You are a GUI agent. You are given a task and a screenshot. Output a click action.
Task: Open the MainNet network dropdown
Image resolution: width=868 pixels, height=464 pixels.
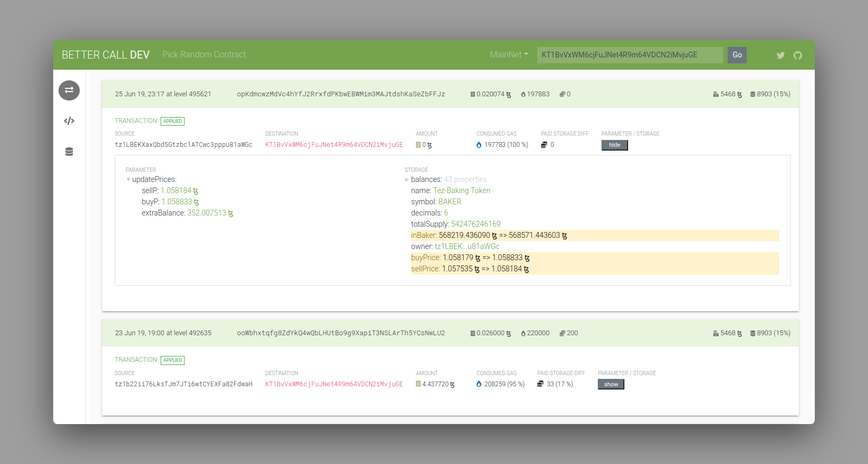[509, 55]
